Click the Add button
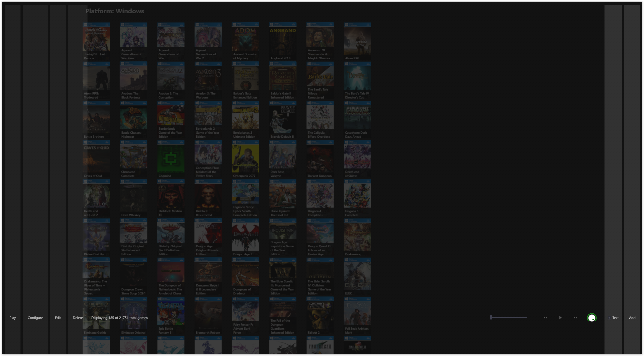The image size is (644, 356). tap(632, 318)
